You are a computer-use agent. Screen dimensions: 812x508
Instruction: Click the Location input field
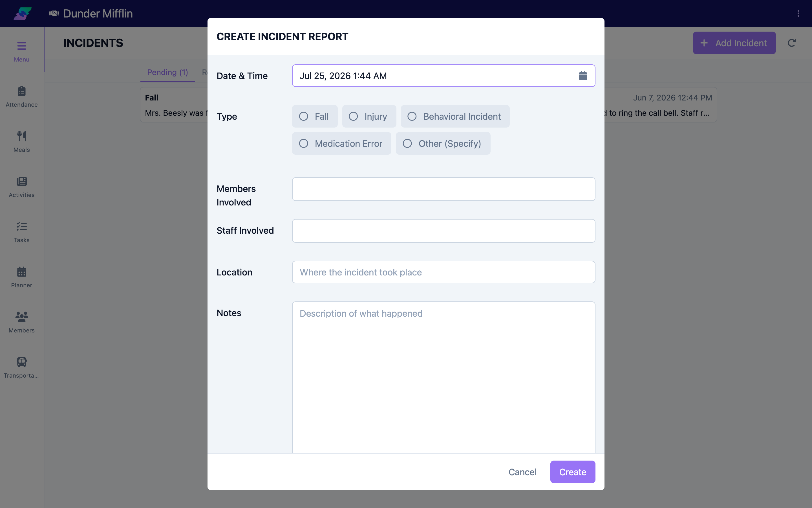(x=443, y=272)
